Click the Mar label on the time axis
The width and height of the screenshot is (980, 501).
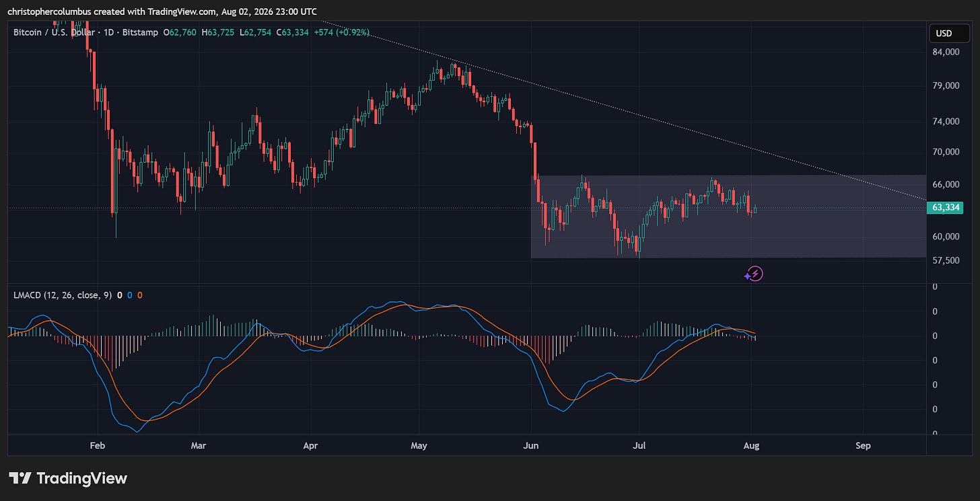tap(199, 445)
